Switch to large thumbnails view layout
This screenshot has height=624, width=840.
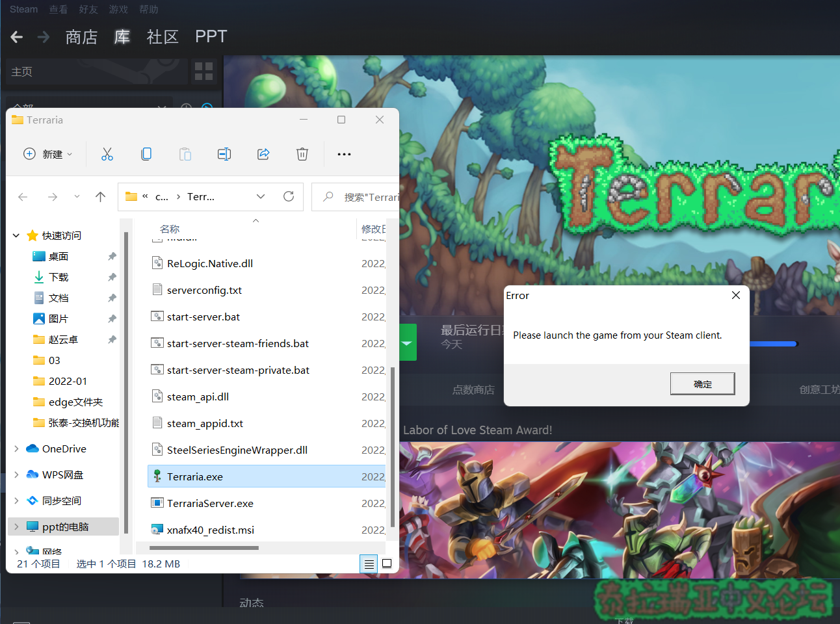click(x=387, y=564)
